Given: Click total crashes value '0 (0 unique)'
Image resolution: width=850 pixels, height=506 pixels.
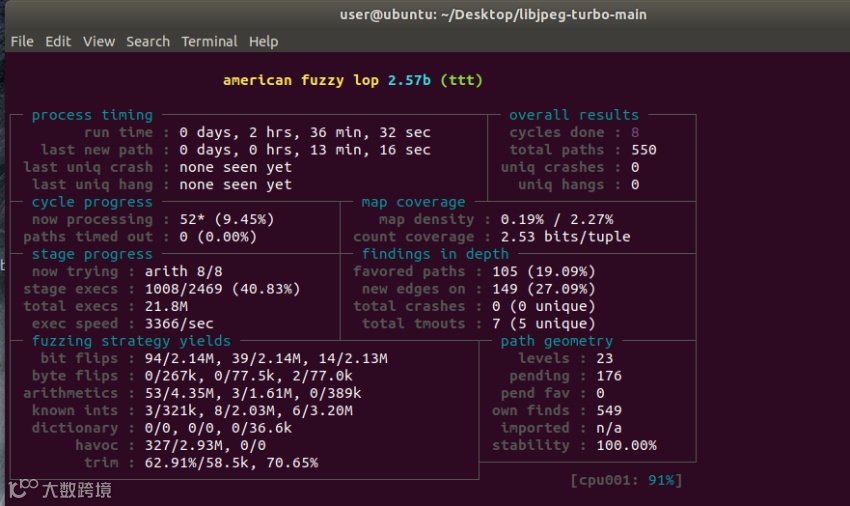Looking at the screenshot, I should pyautogui.click(x=544, y=306).
